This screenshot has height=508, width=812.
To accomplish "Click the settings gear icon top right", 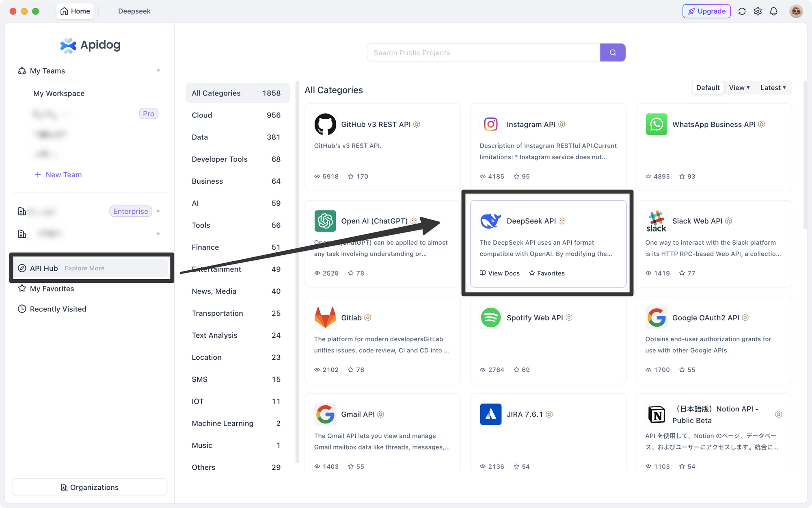I will (758, 11).
